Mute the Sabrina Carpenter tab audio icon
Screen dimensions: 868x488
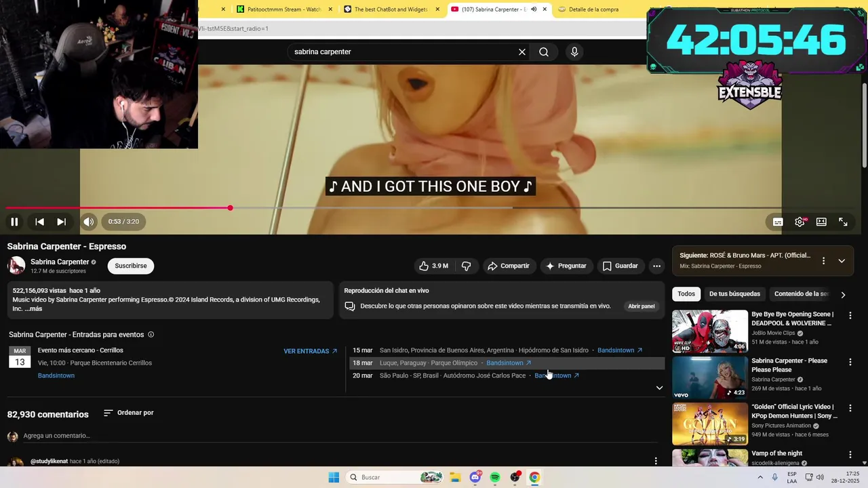(x=534, y=9)
